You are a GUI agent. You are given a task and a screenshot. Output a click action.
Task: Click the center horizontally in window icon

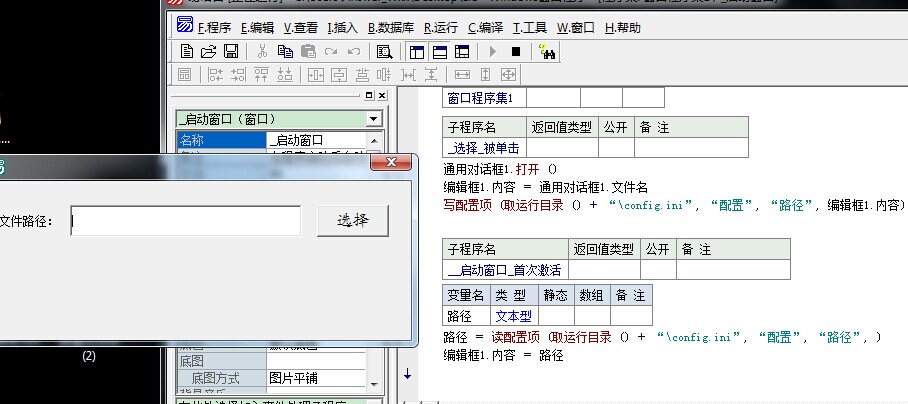(316, 74)
